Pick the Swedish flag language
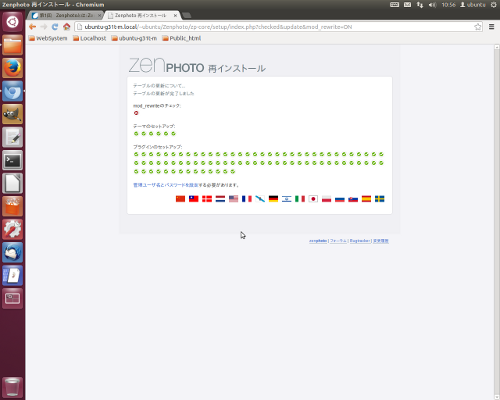Viewport: 500px width, 400px height. [x=380, y=199]
